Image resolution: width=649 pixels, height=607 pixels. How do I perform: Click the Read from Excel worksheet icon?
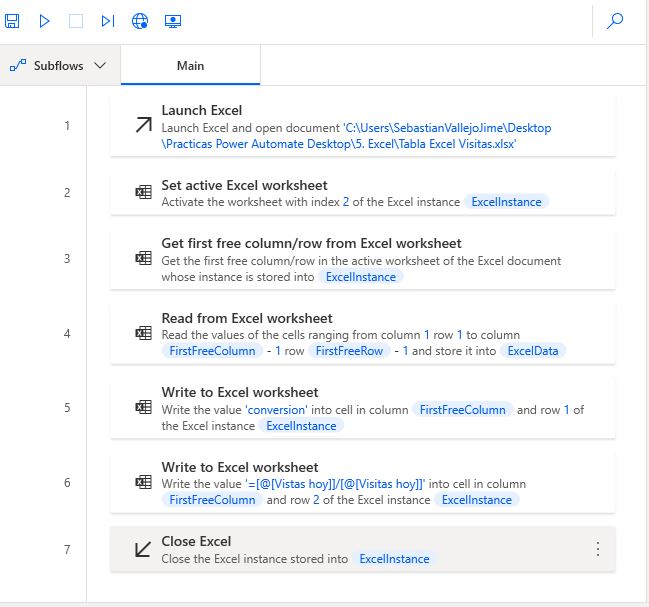coord(144,333)
